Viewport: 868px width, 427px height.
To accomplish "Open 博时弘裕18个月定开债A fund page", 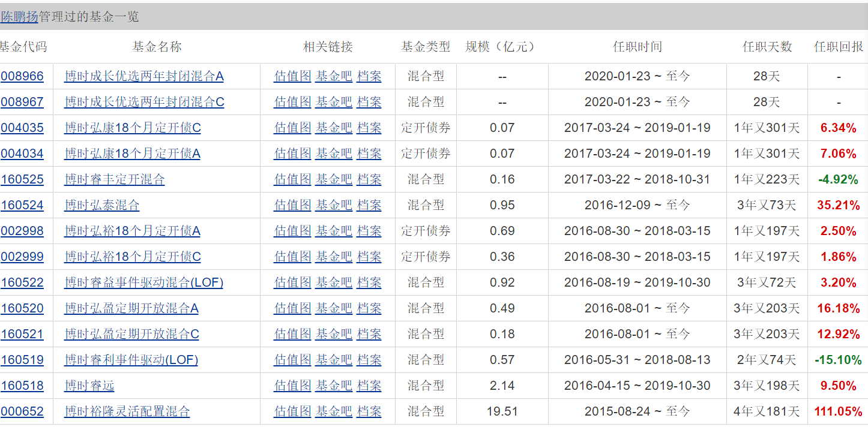I will tap(132, 231).
